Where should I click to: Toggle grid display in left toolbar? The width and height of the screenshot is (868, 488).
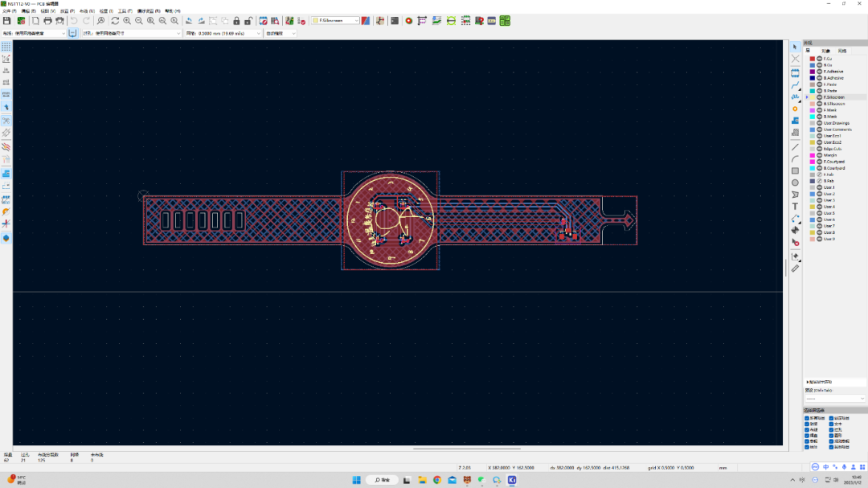[x=6, y=47]
